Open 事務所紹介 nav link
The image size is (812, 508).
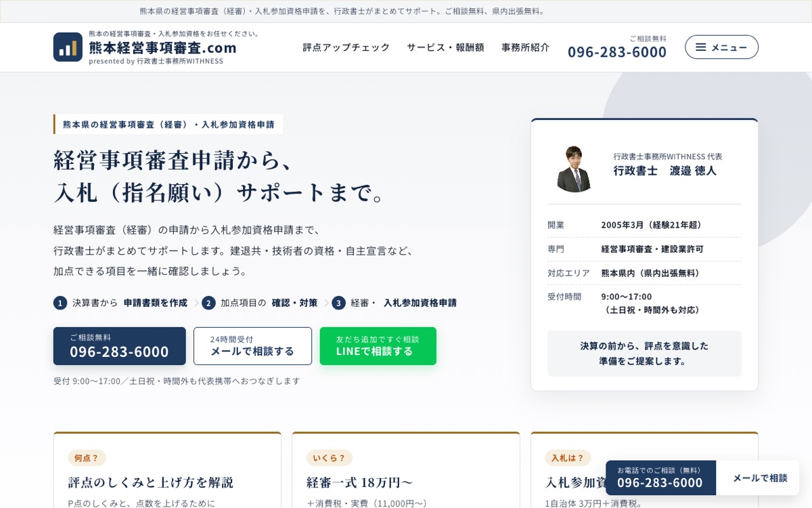[x=525, y=47]
